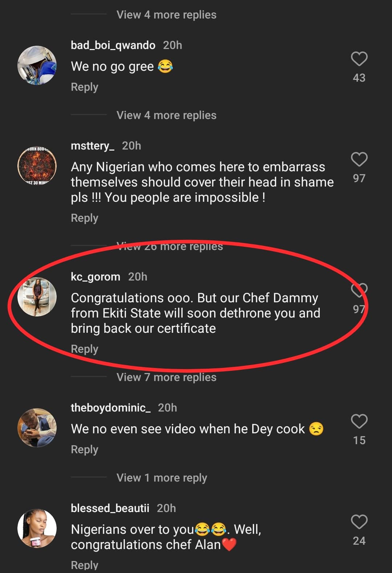The height and width of the screenshot is (573, 392).
Task: Open msttery_'s profile avatar
Action: pyautogui.click(x=37, y=166)
